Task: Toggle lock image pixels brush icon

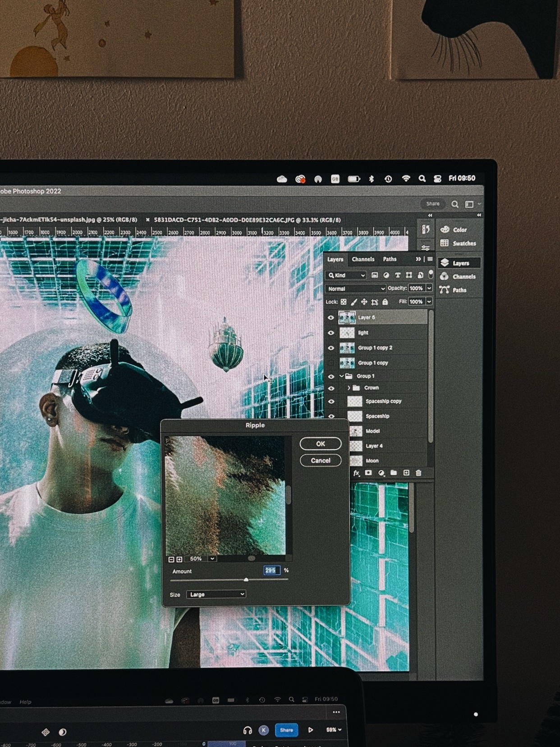Action: [x=354, y=302]
